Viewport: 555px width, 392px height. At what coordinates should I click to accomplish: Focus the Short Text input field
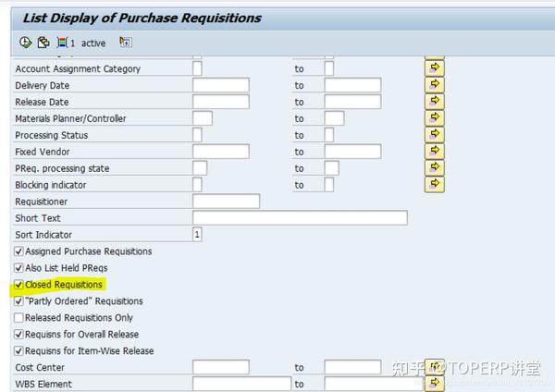(x=300, y=218)
